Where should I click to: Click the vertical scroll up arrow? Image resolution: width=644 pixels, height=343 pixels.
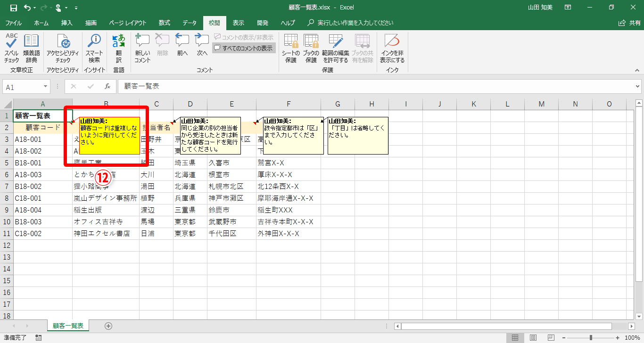pos(639,103)
